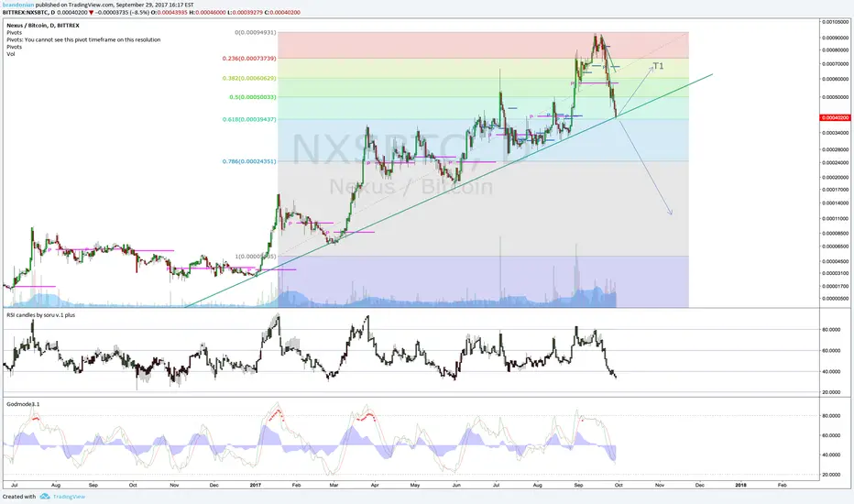
Task: Click the 0.236(0.00073739) Fibonacci level label
Action: (249, 59)
